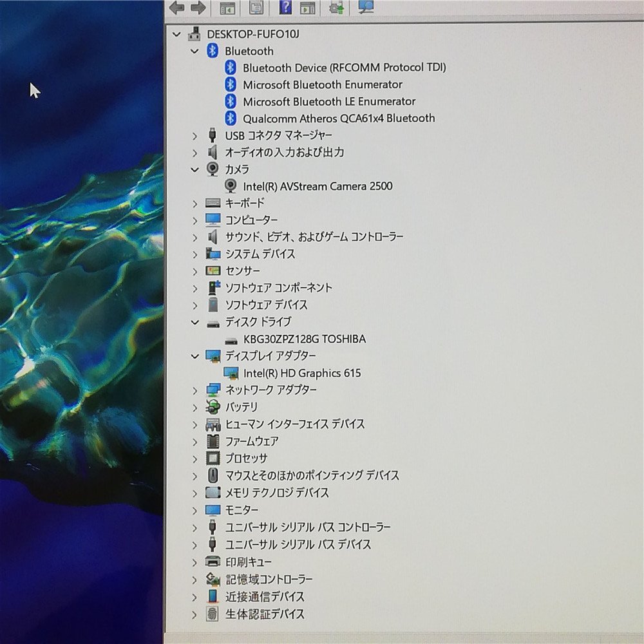This screenshot has width=644, height=644.
Task: Expand the USB コネクタ マネージャー node
Action: pos(194,135)
